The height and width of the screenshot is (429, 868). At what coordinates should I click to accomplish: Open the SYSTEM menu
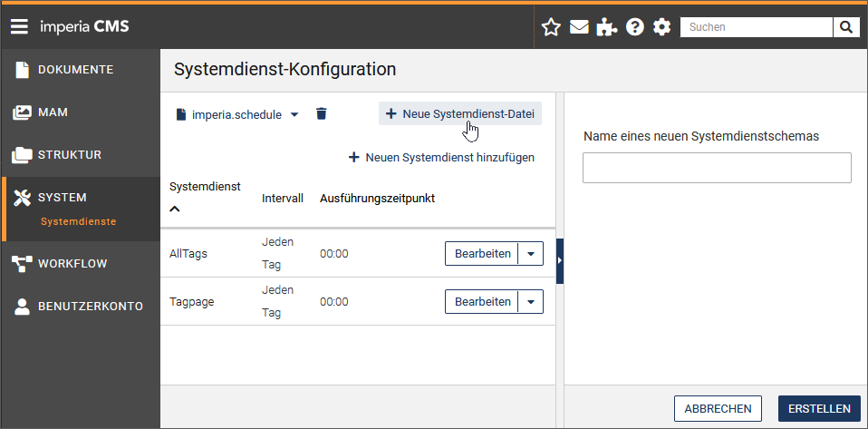coord(62,198)
